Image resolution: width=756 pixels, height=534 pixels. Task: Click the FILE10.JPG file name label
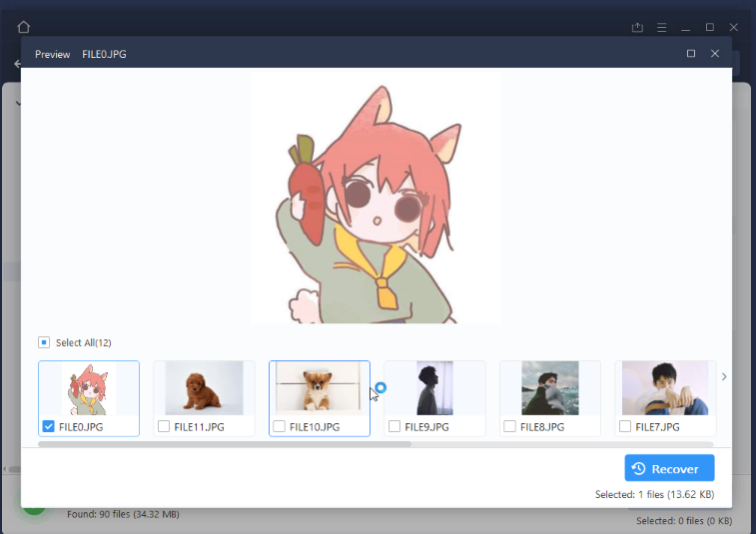(315, 427)
